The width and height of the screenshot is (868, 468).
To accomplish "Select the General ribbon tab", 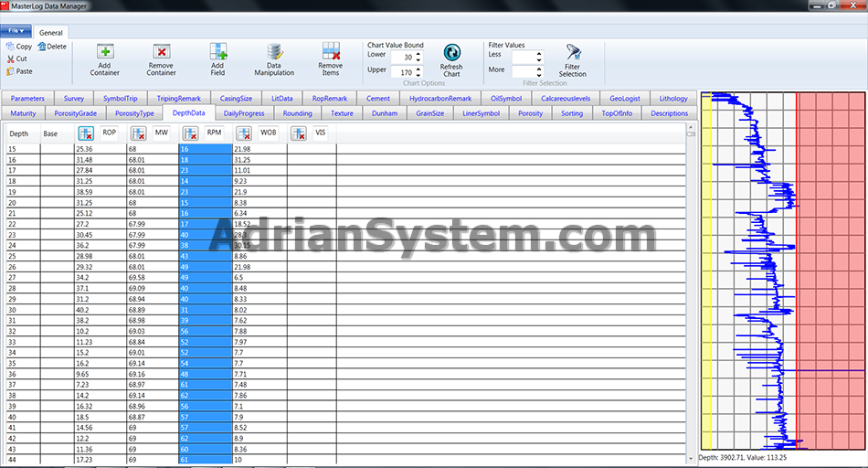I will (x=51, y=33).
